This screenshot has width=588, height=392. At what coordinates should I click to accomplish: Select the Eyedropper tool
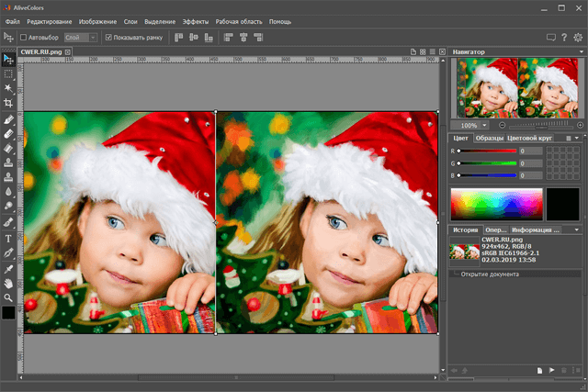coord(8,267)
